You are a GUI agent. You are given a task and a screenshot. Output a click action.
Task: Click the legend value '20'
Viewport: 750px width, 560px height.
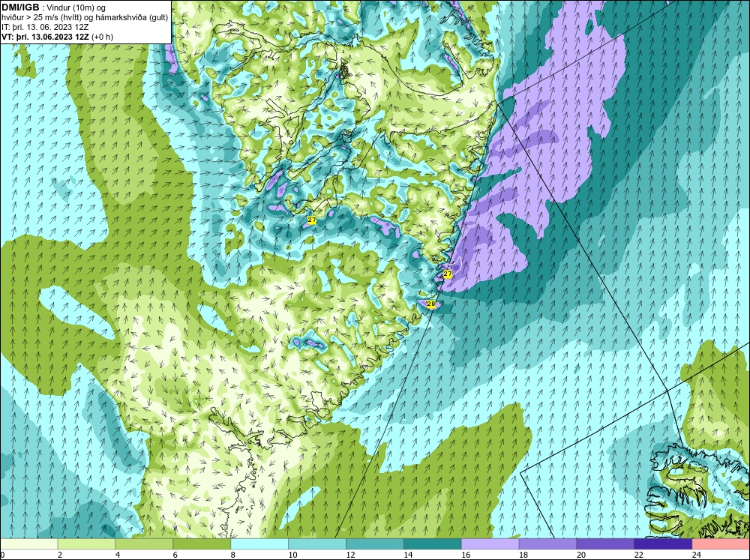click(x=581, y=555)
